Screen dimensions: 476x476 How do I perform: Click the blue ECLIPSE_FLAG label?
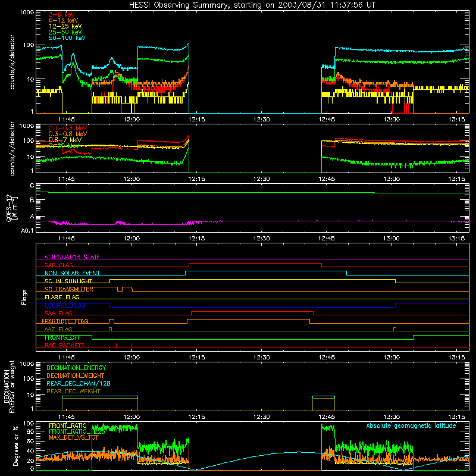65,305
